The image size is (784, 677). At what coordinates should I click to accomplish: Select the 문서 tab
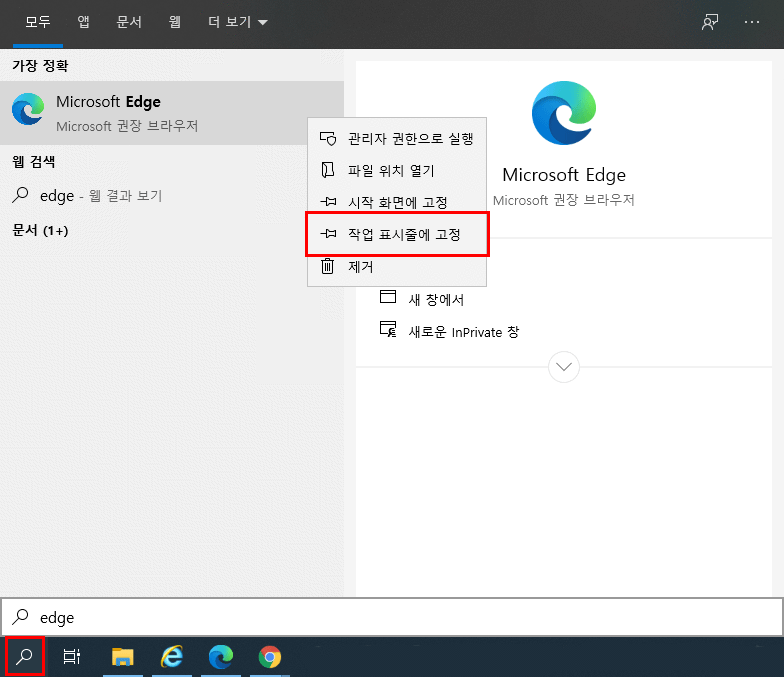(129, 22)
